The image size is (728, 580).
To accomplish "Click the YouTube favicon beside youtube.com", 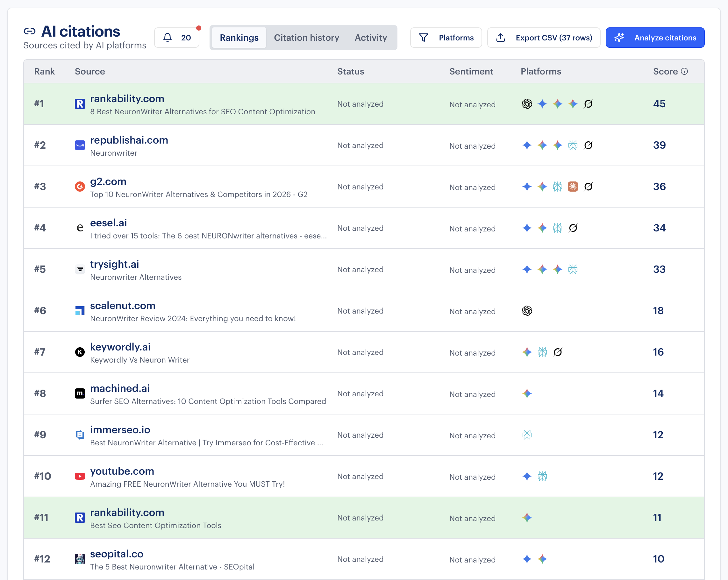I will click(80, 476).
